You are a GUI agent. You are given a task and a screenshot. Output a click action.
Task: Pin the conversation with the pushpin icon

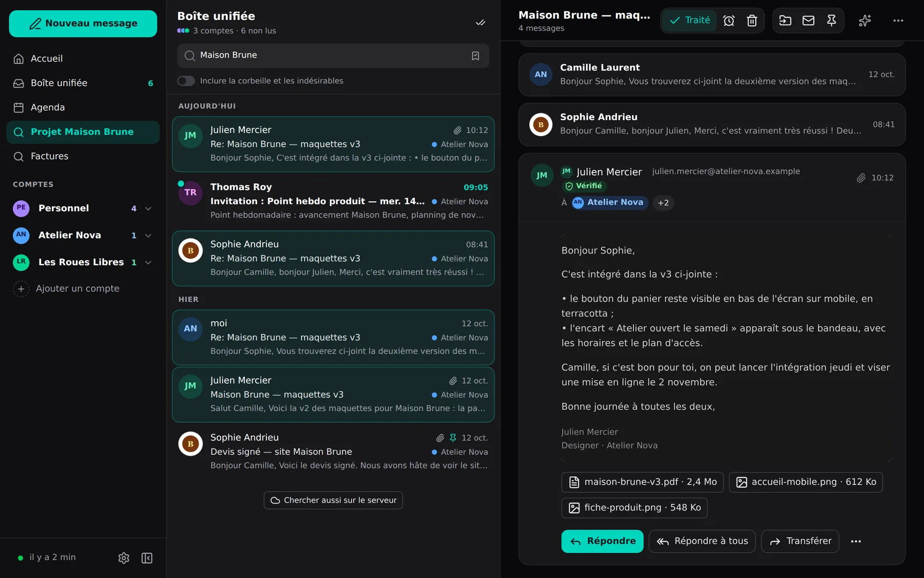tap(832, 21)
